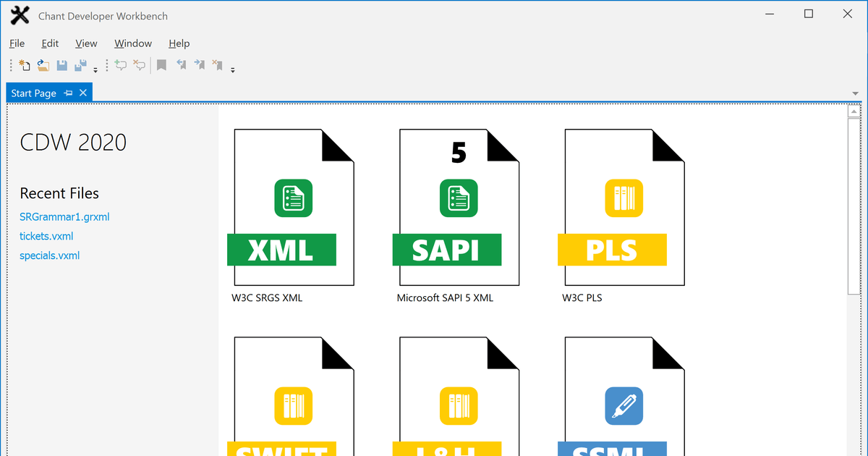
Task: Open the recent file tickets.vxml
Action: (x=46, y=236)
